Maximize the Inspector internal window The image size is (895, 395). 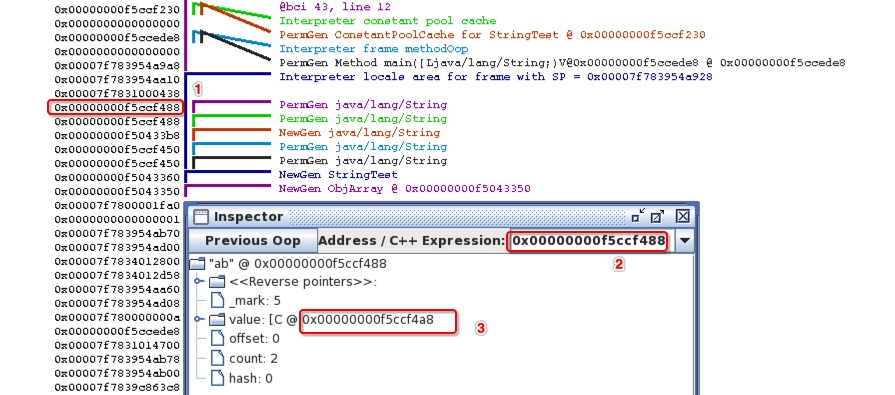pos(657,216)
